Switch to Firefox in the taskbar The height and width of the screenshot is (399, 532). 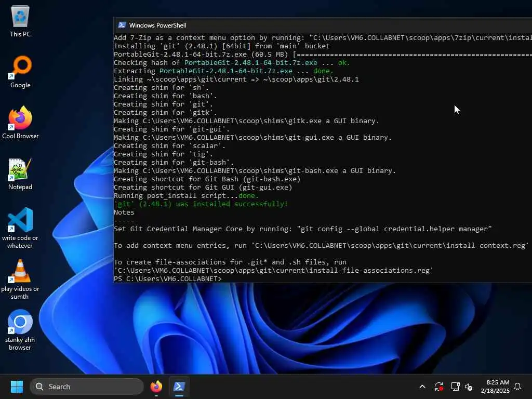pos(156,387)
